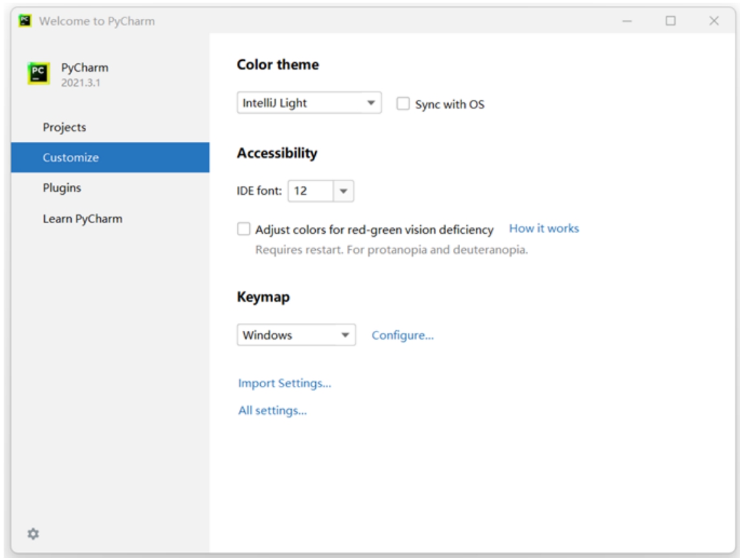Open the settings gear icon at bottom-left
The height and width of the screenshot is (560, 743).
(33, 533)
